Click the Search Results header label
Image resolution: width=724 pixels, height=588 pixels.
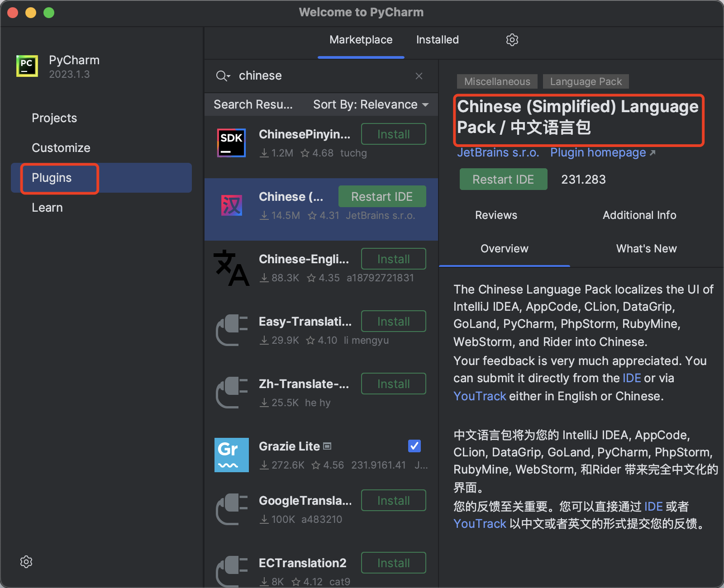253,104
